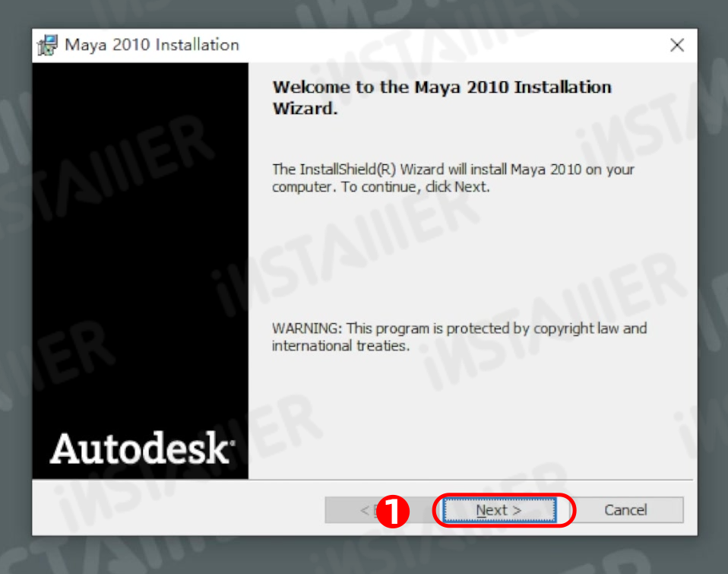
Task: Click the 'InstallShield(R) Wizard will install' paragraph
Action: (453, 178)
